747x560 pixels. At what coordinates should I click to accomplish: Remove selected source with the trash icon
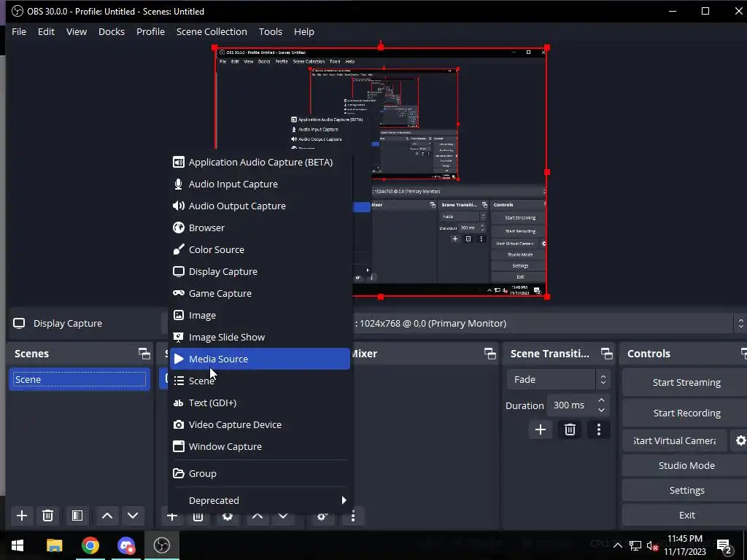(198, 517)
